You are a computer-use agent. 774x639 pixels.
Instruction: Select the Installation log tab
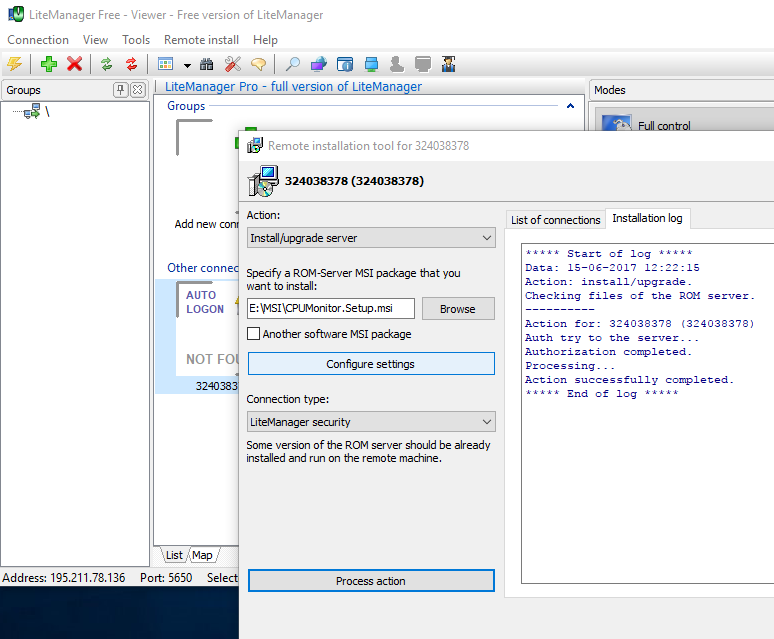(647, 218)
